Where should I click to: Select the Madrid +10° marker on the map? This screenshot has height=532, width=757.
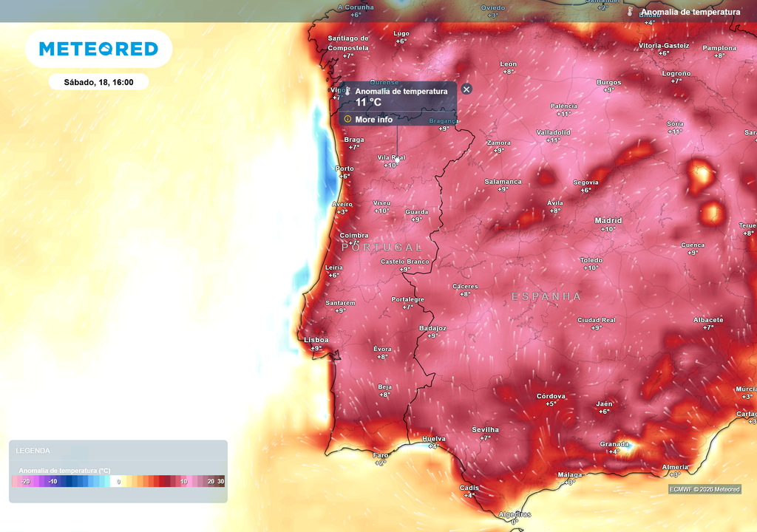[x=608, y=223]
